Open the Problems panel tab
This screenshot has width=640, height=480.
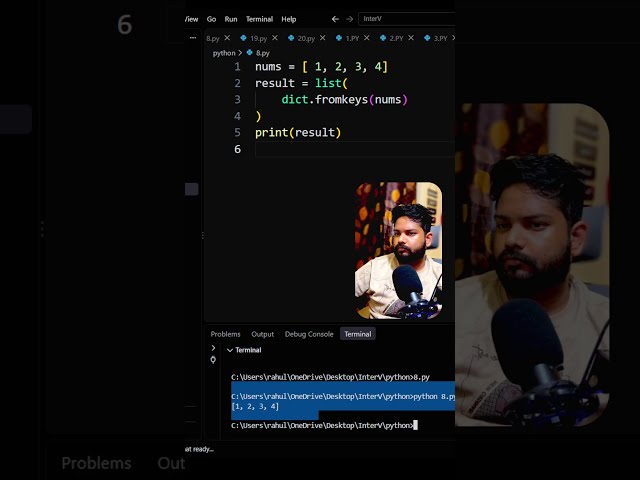pyautogui.click(x=225, y=334)
